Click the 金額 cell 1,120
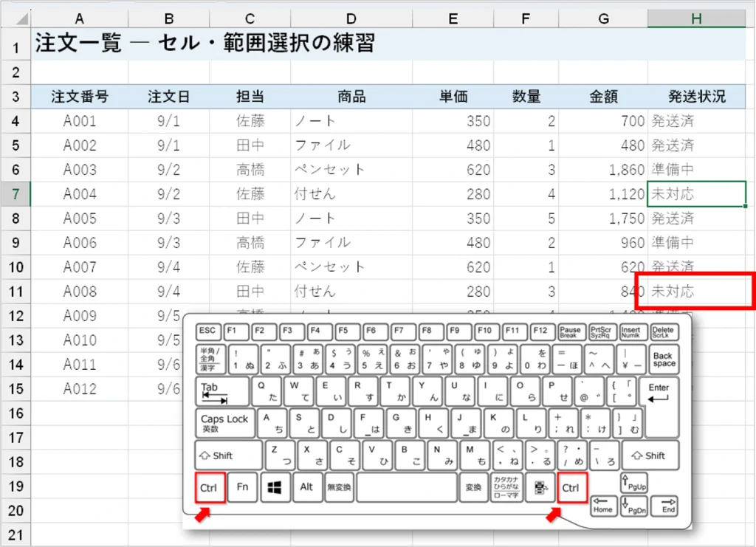756x547 pixels. (603, 193)
